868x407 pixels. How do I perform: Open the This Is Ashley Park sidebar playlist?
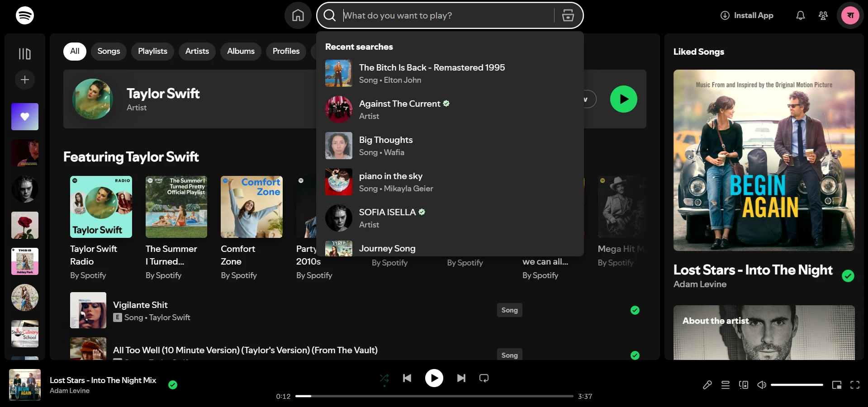[25, 261]
